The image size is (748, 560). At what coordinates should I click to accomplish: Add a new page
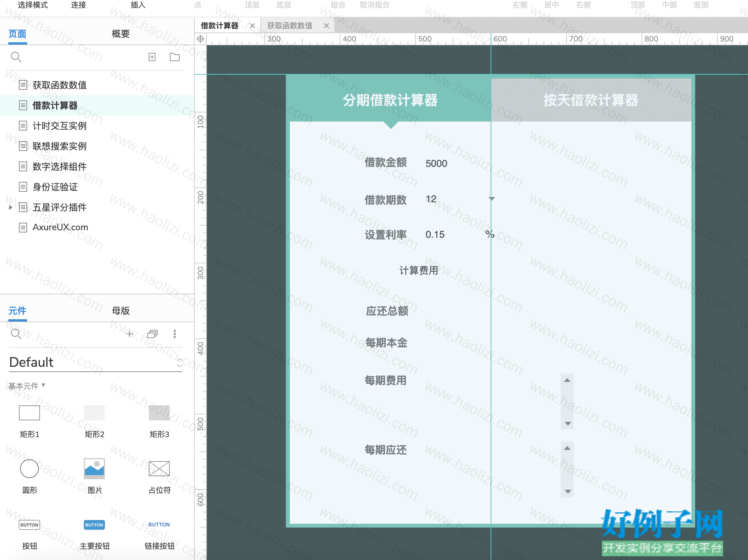152,57
